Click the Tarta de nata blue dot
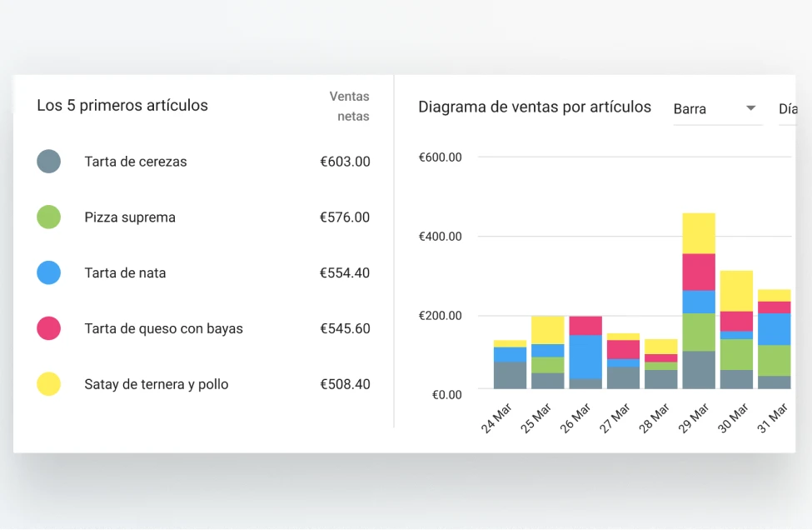Image resolution: width=812 pixels, height=530 pixels. click(48, 272)
